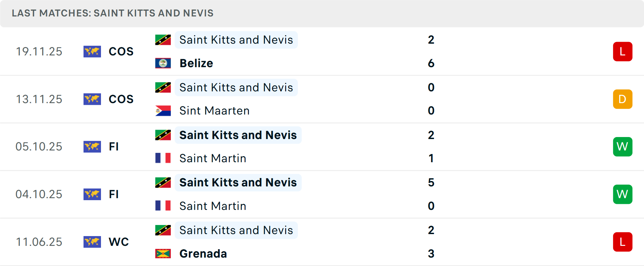The width and height of the screenshot is (644, 266).
Task: Click the Grenada flag icon
Action: (163, 254)
